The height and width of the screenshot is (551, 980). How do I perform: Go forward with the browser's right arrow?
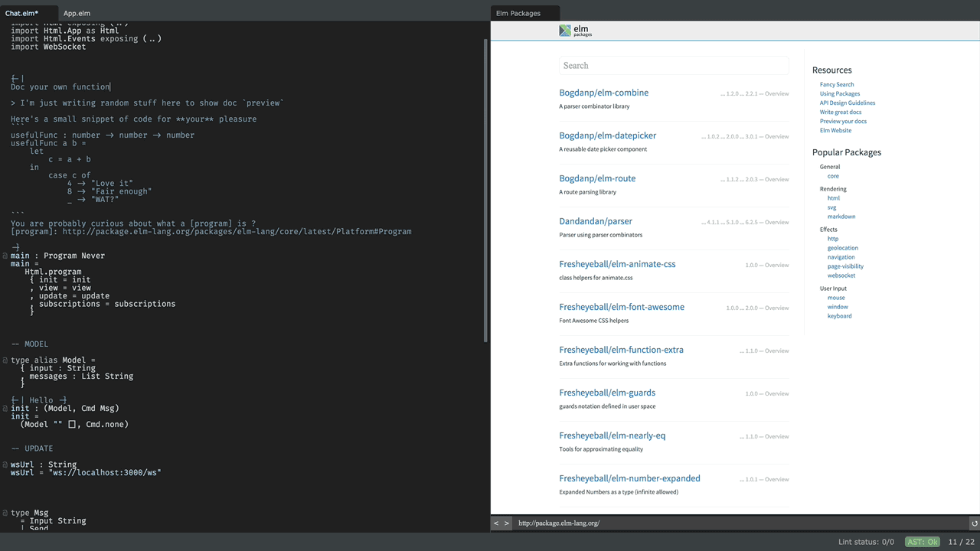tap(506, 523)
